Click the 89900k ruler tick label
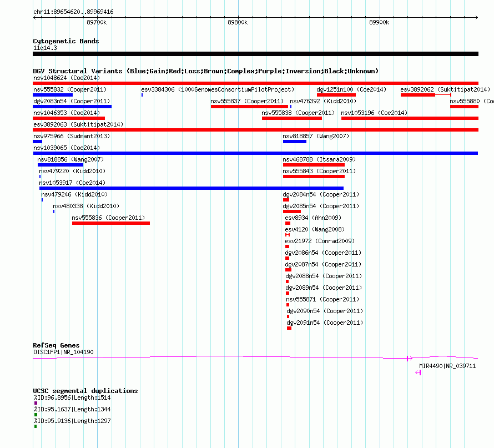 (x=379, y=22)
